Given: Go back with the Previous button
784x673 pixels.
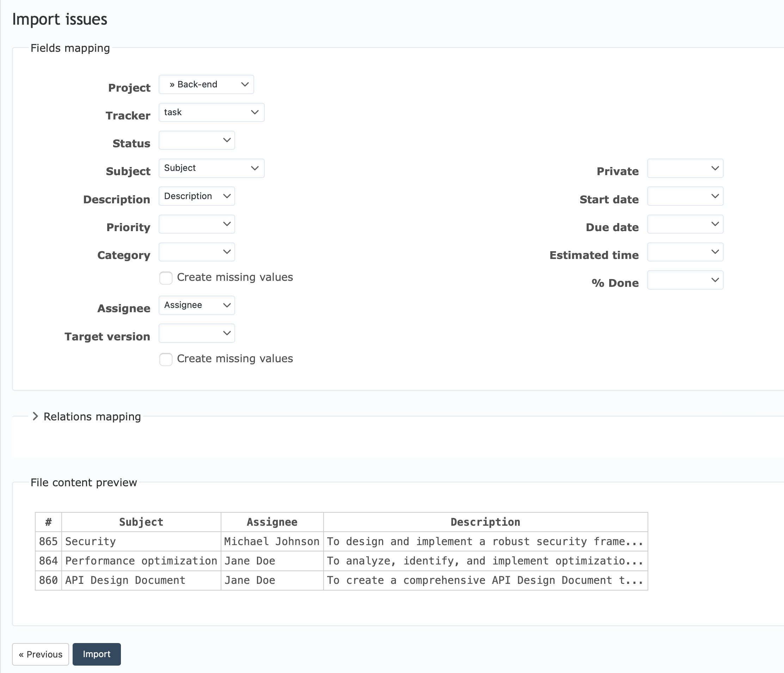Looking at the screenshot, I should coord(40,654).
